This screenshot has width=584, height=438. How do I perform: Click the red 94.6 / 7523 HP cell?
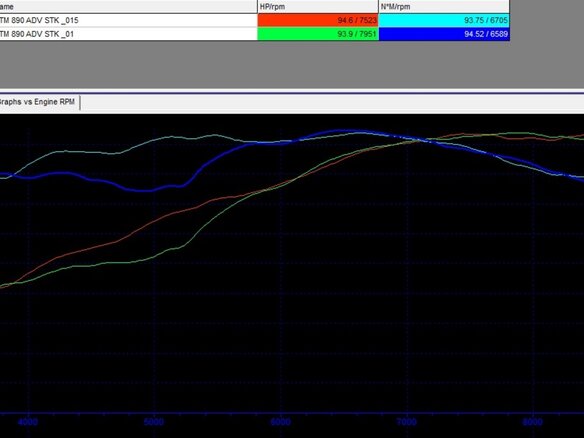pyautogui.click(x=318, y=20)
